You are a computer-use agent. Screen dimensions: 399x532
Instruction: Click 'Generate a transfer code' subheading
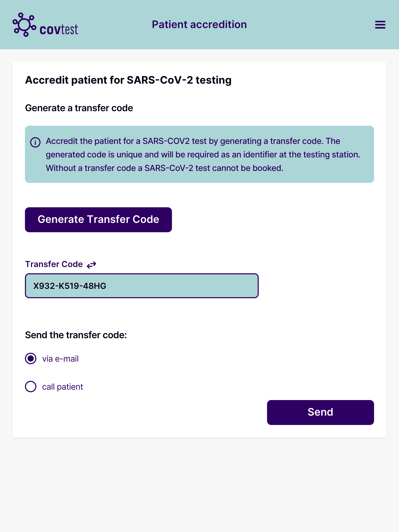(x=79, y=108)
